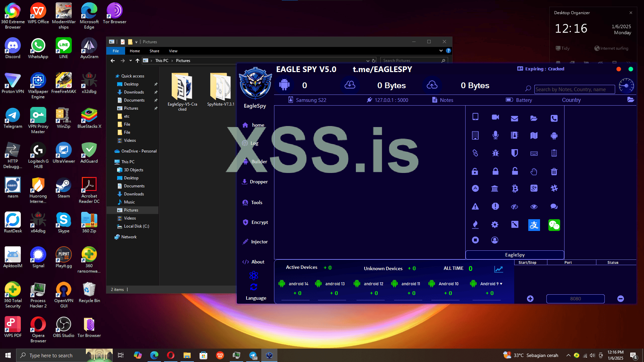Switch to the View tab in Explorer

tap(173, 51)
